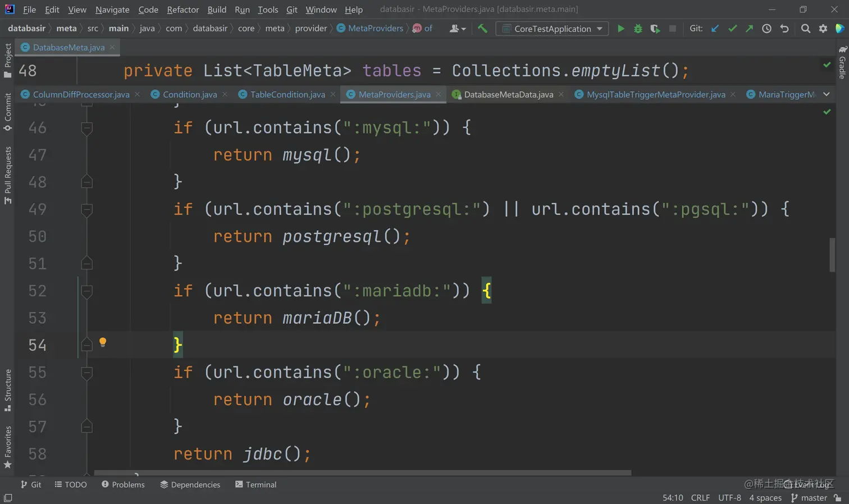This screenshot has width=849, height=504.
Task: Click the Stop square icon in toolbar
Action: coord(672,29)
